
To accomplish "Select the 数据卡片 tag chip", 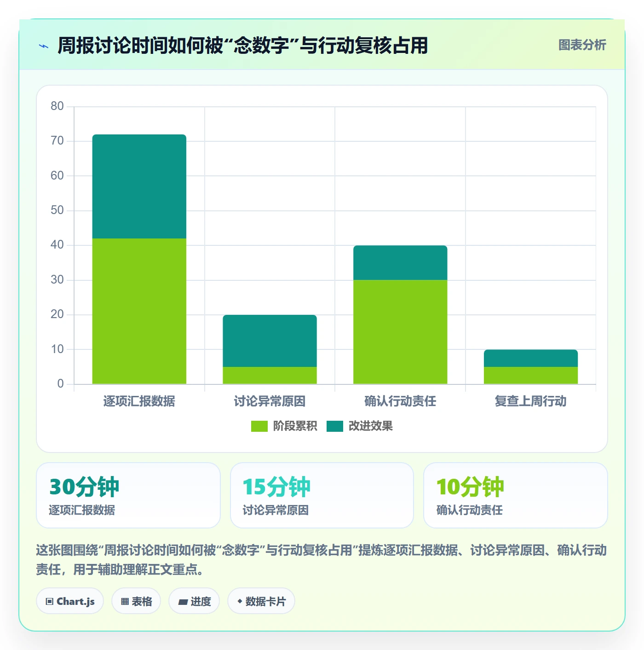I will pyautogui.click(x=261, y=601).
